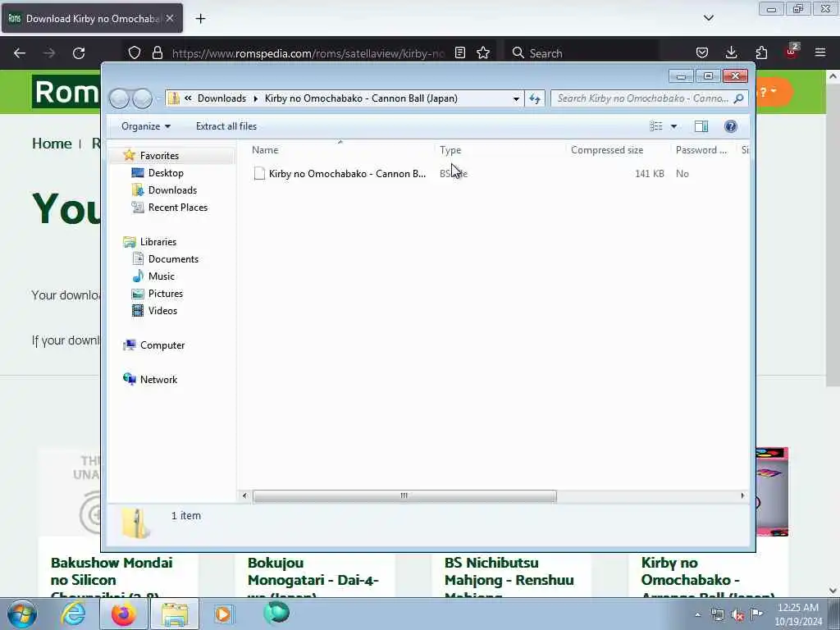Open uBlock extension icon with badge
This screenshot has height=630, width=840.
click(x=792, y=52)
